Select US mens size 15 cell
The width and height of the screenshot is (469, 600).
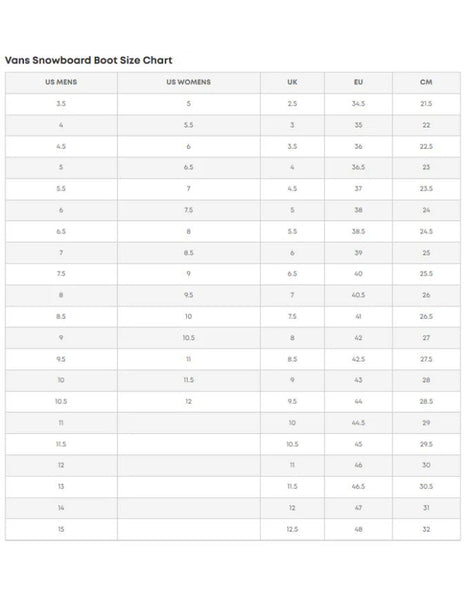[x=61, y=529]
